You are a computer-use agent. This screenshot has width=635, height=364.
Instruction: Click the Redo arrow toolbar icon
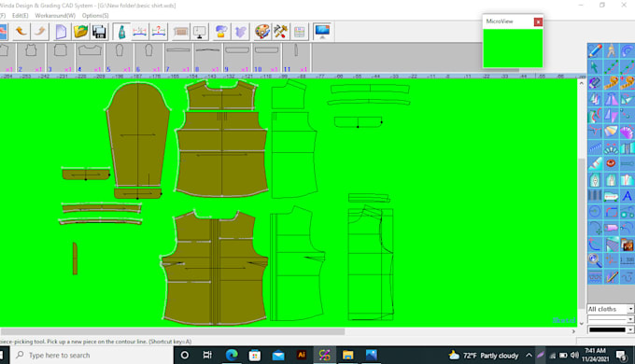tap(39, 32)
